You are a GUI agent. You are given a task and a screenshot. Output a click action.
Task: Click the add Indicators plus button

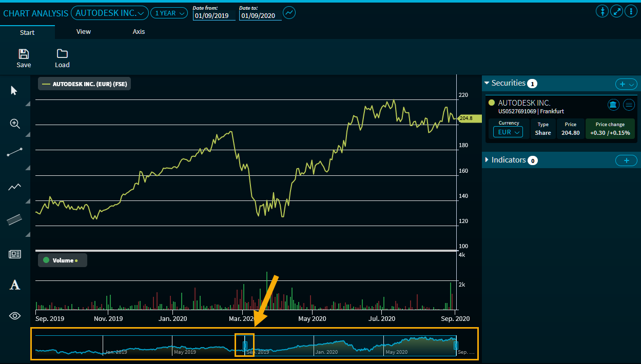tap(626, 160)
